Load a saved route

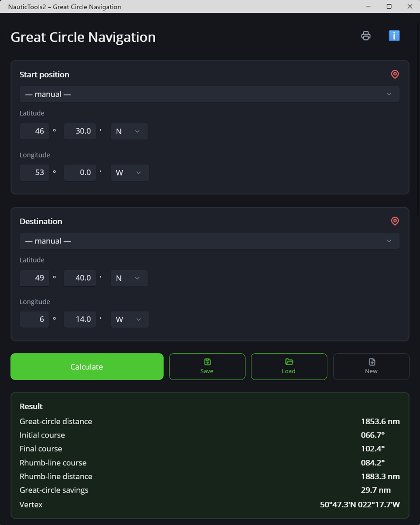tap(289, 367)
